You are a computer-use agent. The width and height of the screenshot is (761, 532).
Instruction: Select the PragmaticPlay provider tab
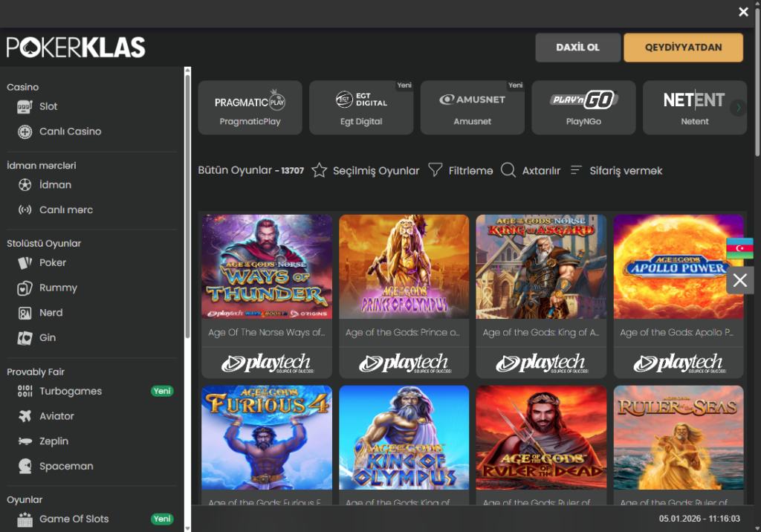250,108
